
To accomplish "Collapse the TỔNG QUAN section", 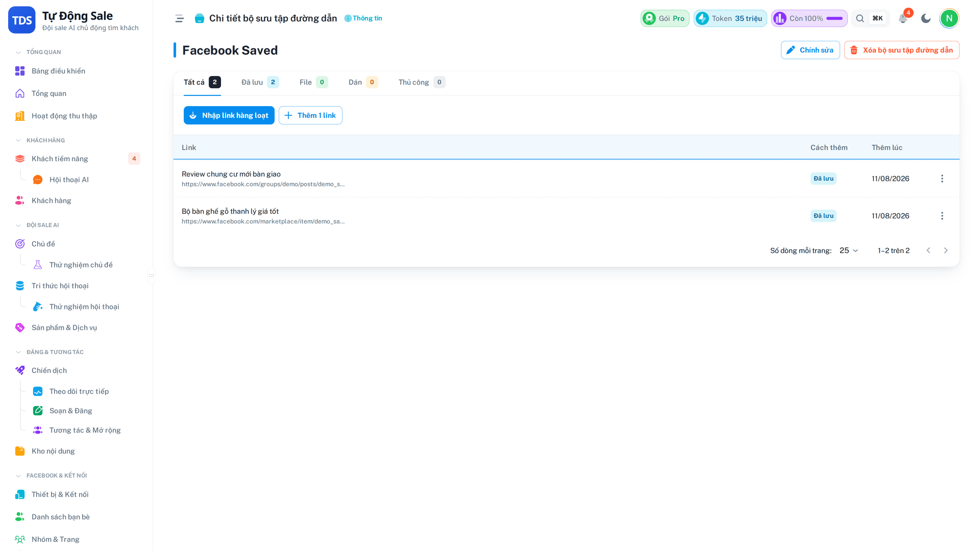I will (x=38, y=52).
